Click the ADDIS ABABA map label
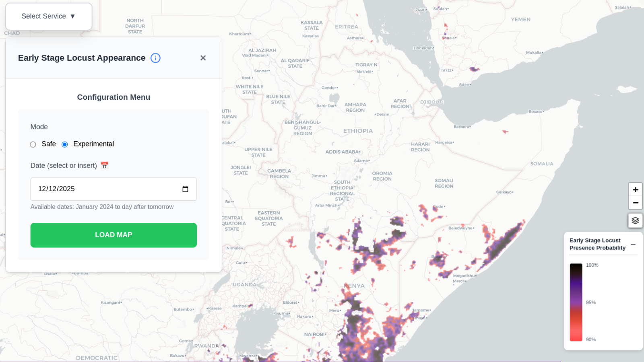 tap(342, 152)
